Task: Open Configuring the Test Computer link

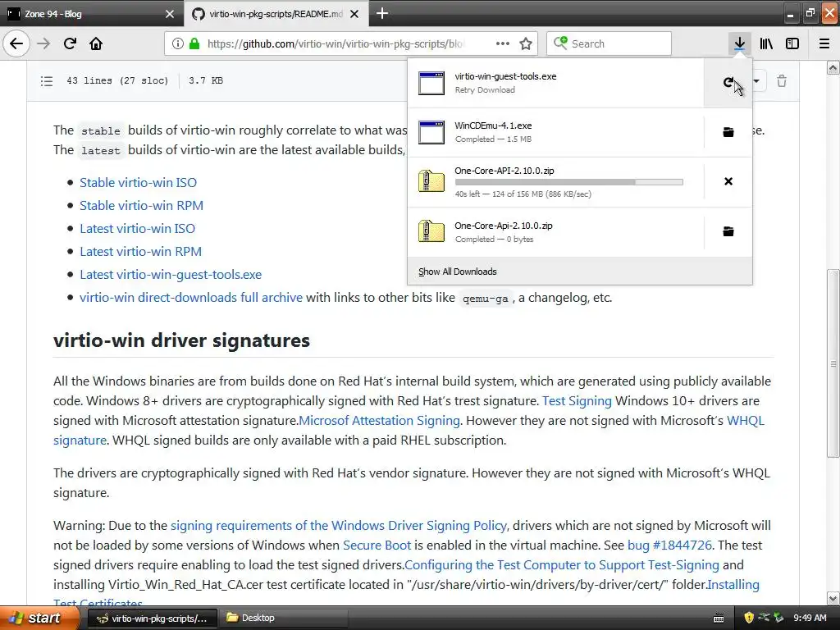Action: (x=562, y=565)
